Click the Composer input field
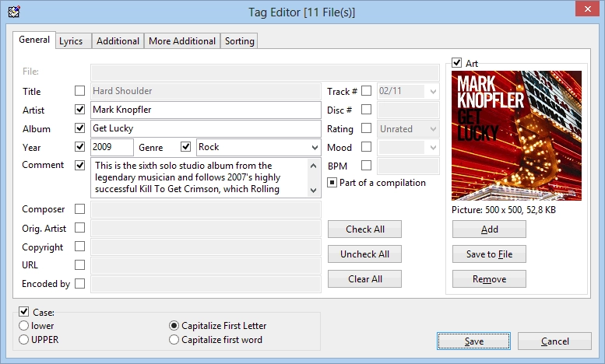The image size is (605, 364). [x=206, y=209]
